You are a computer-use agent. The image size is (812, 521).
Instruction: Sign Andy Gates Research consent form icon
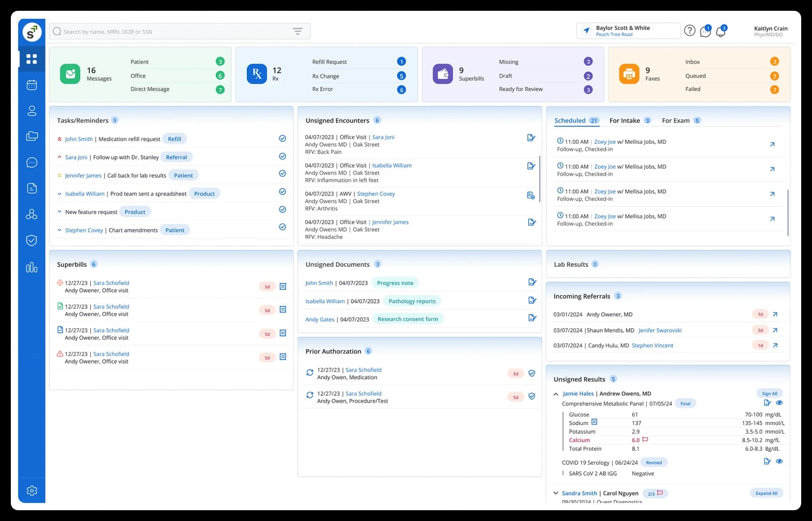532,318
